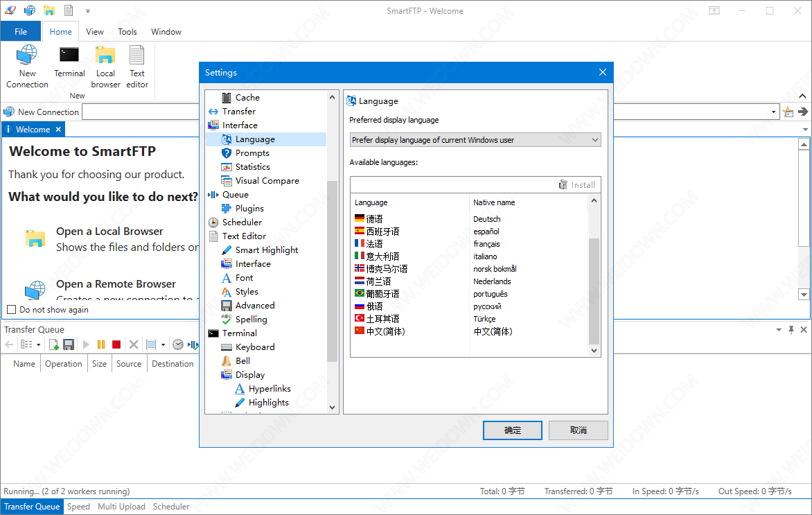This screenshot has width=812, height=515.
Task: Open Smart Highlight settings
Action: 267,250
